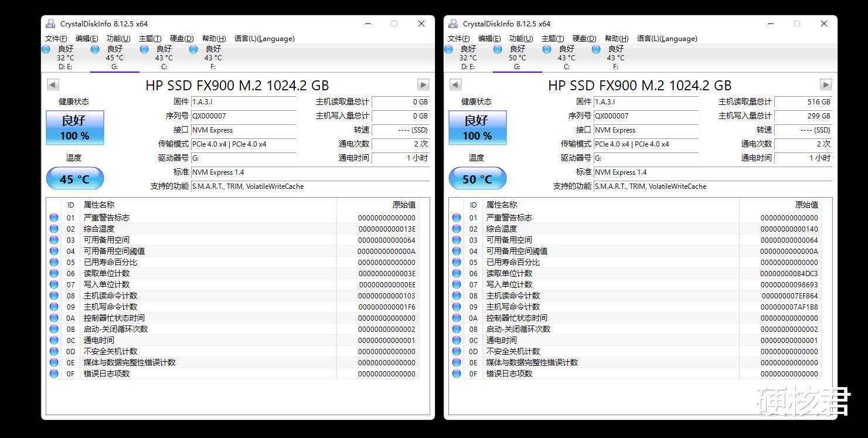Image resolution: width=868 pixels, height=438 pixels.
Task: Click 516 GB host reads total field
Action: coord(803,102)
